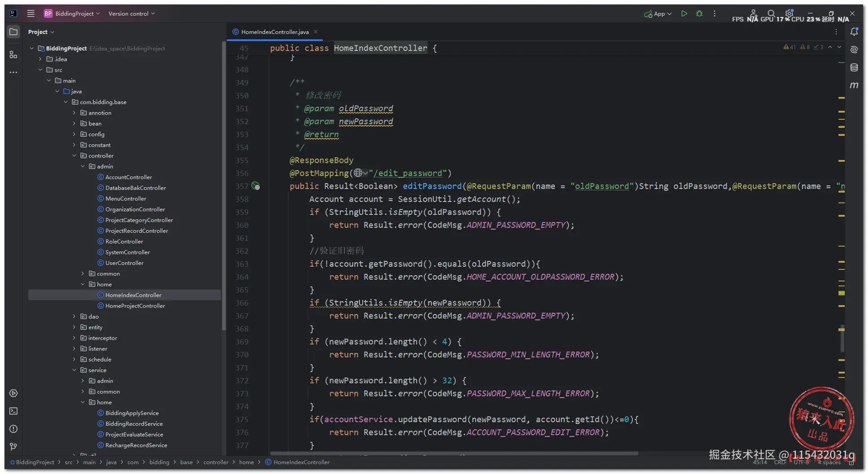Close the HomeIndexController.java tab
The image size is (868, 474).
click(316, 32)
